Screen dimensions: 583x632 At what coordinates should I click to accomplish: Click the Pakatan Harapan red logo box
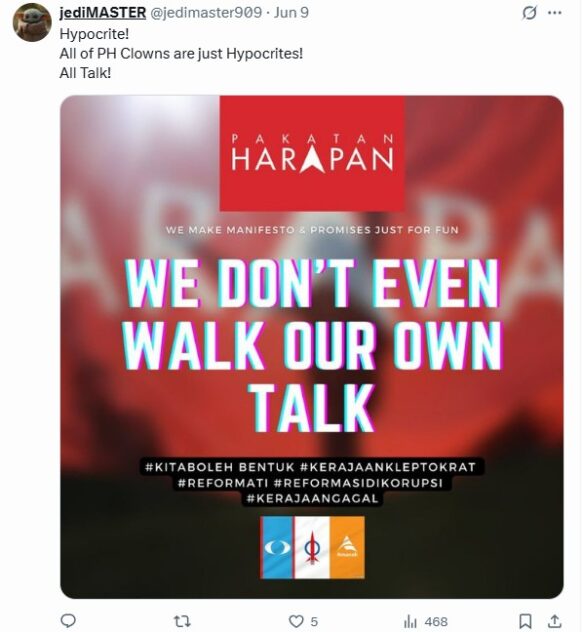[312, 153]
